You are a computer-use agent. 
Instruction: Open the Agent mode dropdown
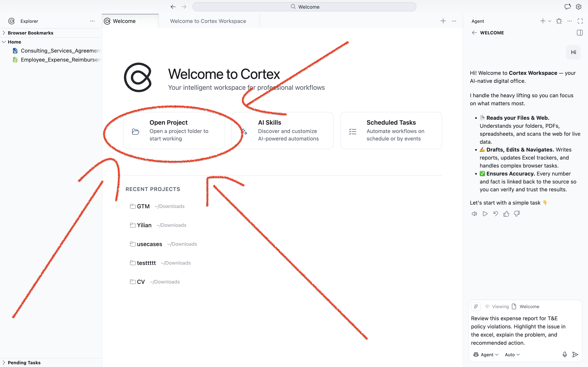486,355
